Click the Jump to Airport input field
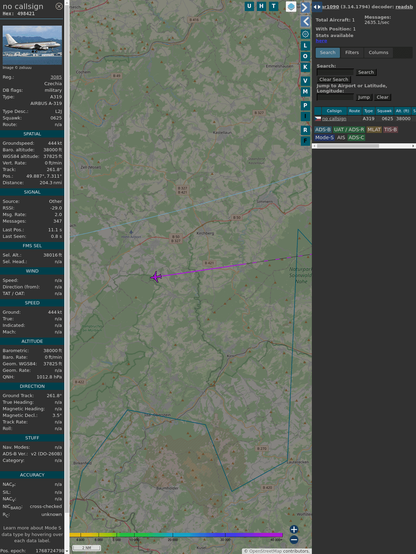The height and width of the screenshot is (554, 416). (335, 97)
